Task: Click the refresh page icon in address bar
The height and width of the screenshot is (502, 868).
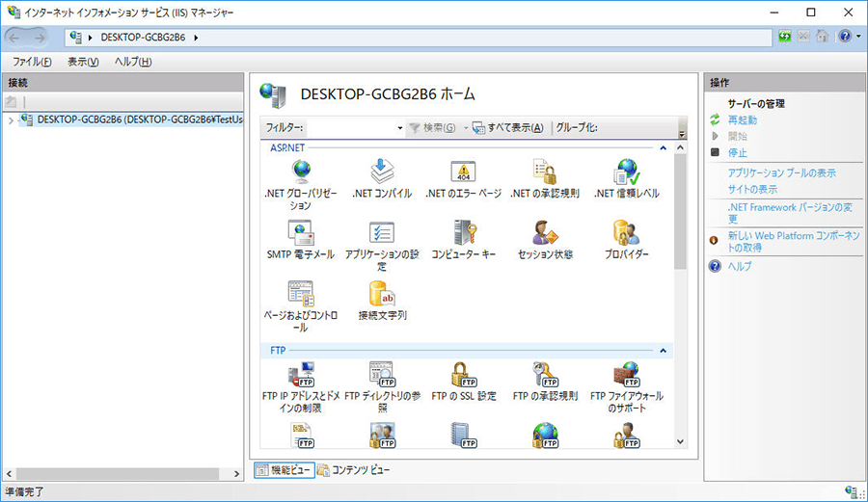Action: (784, 37)
